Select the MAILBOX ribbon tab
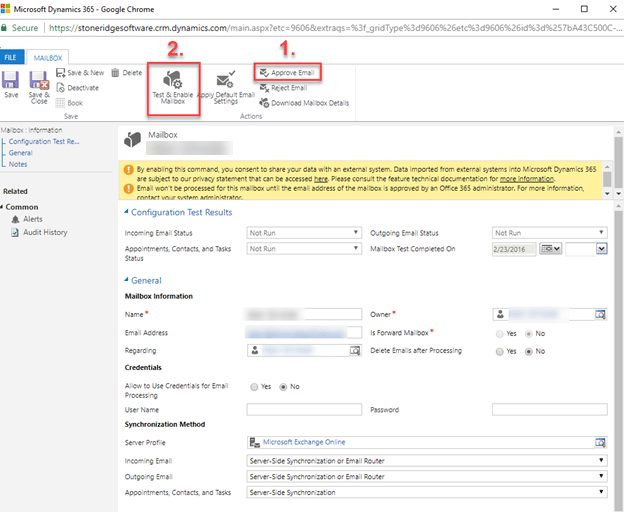This screenshot has height=512, width=624. (48, 58)
